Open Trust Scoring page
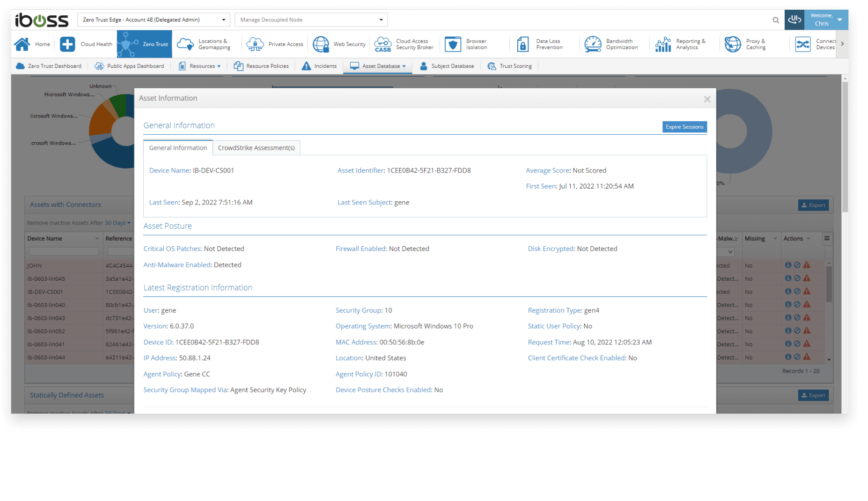This screenshot has width=868, height=501. [x=509, y=66]
